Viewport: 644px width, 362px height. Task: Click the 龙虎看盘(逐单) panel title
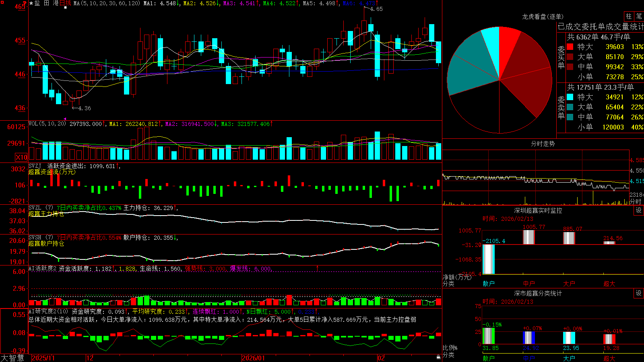tap(543, 16)
